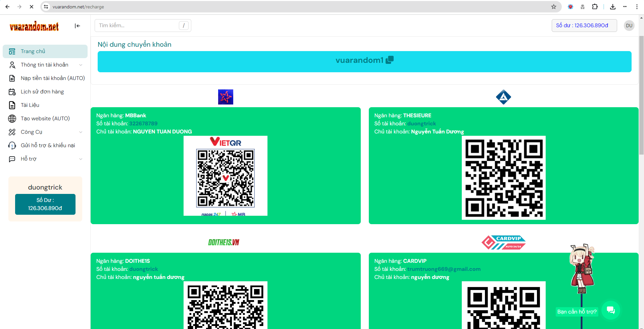The height and width of the screenshot is (329, 644).
Task: Click the MBBank account number 322678789
Action: point(143,124)
